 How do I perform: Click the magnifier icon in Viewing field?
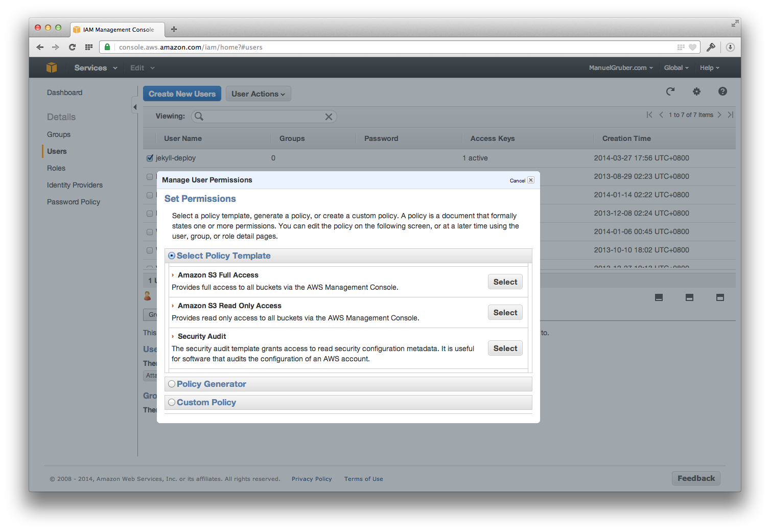tap(199, 117)
